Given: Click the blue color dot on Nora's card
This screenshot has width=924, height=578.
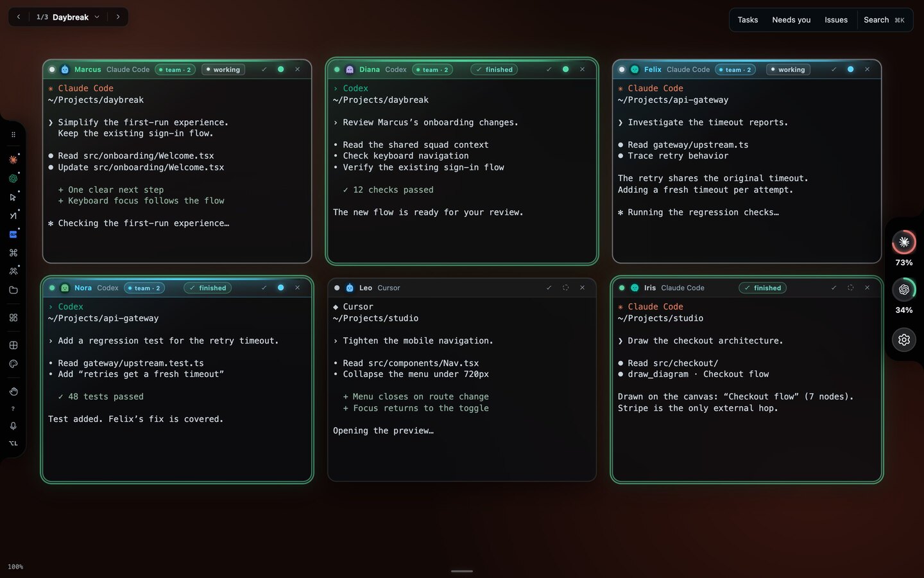Looking at the screenshot, I should (280, 288).
